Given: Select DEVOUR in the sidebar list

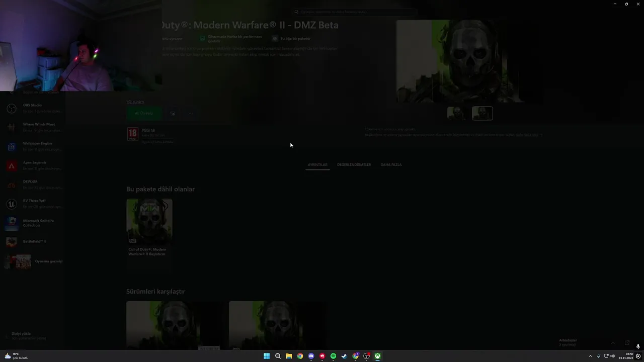Looking at the screenshot, I should (x=33, y=185).
